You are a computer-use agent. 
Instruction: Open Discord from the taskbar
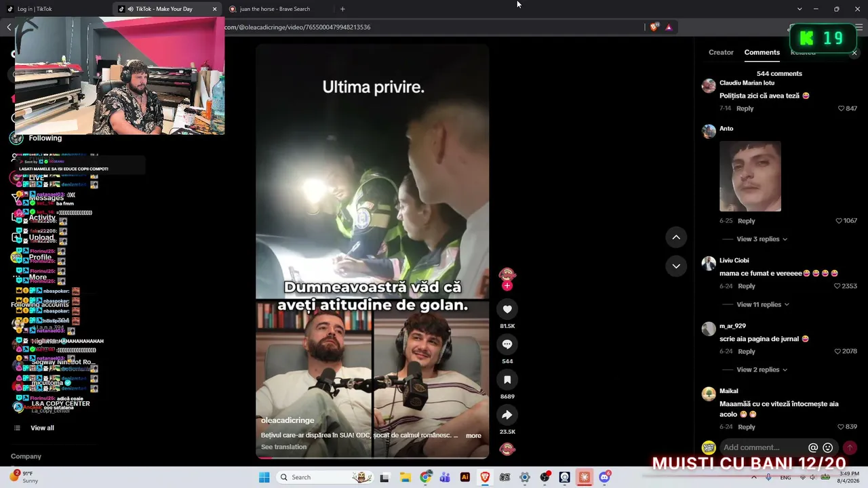(604, 477)
